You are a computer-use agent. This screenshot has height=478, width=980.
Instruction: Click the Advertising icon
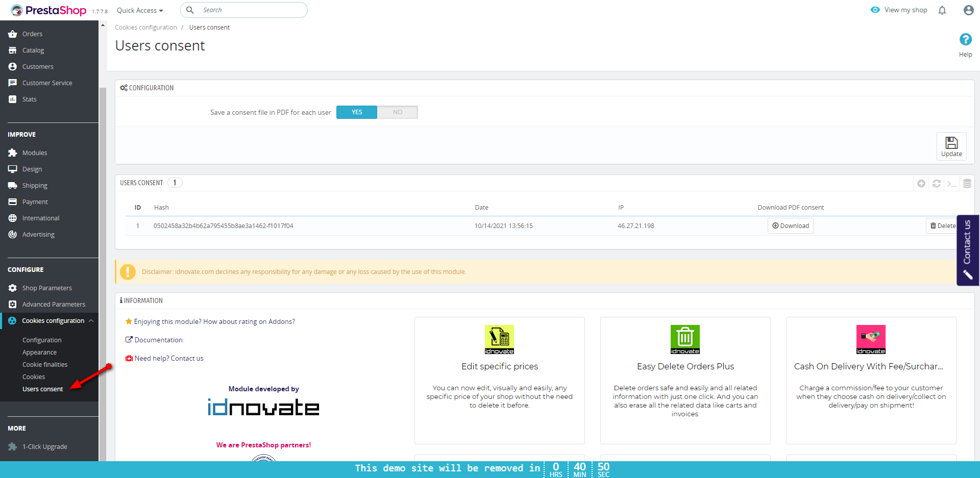[13, 235]
